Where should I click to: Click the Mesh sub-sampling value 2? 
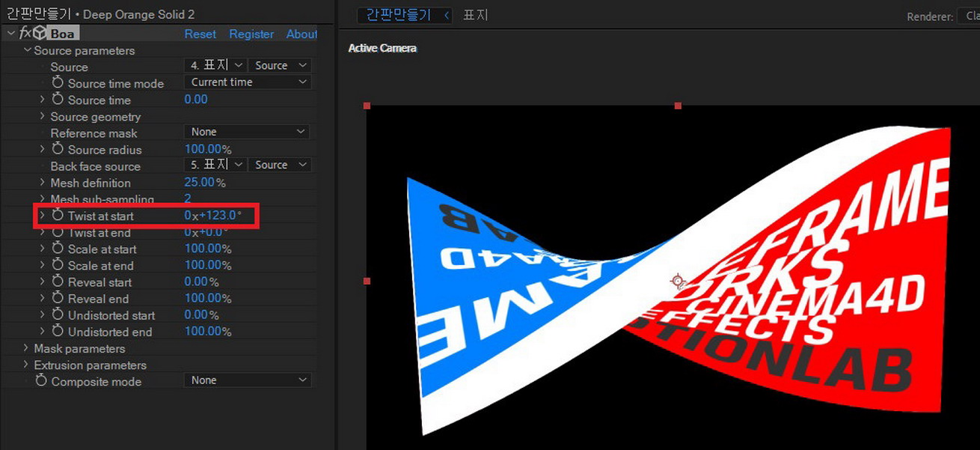pyautogui.click(x=188, y=198)
